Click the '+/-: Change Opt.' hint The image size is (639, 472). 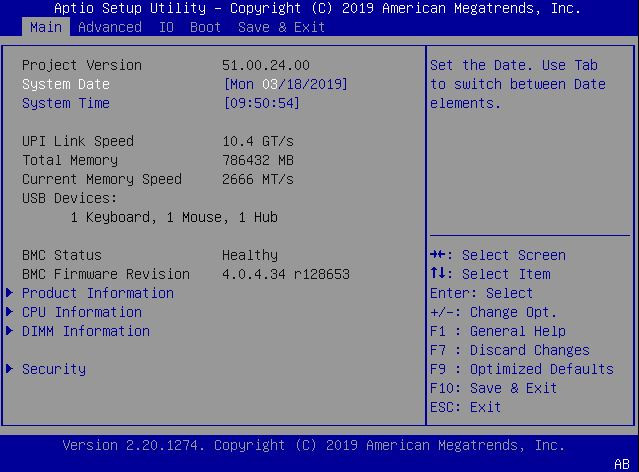494,312
